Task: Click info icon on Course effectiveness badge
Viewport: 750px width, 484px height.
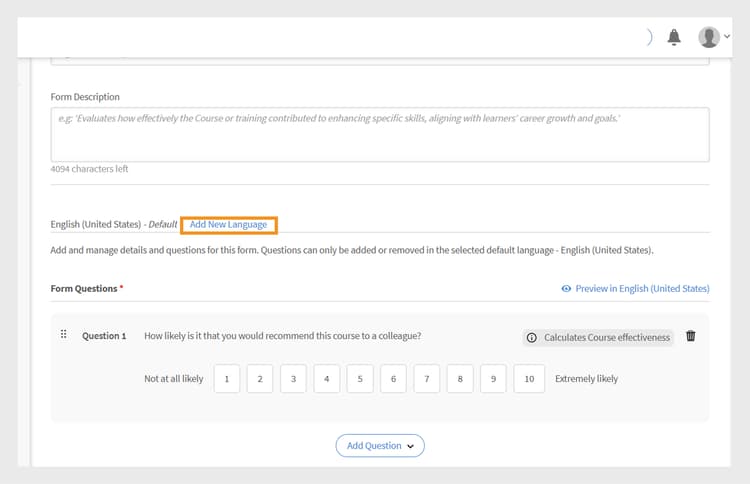Action: [532, 338]
